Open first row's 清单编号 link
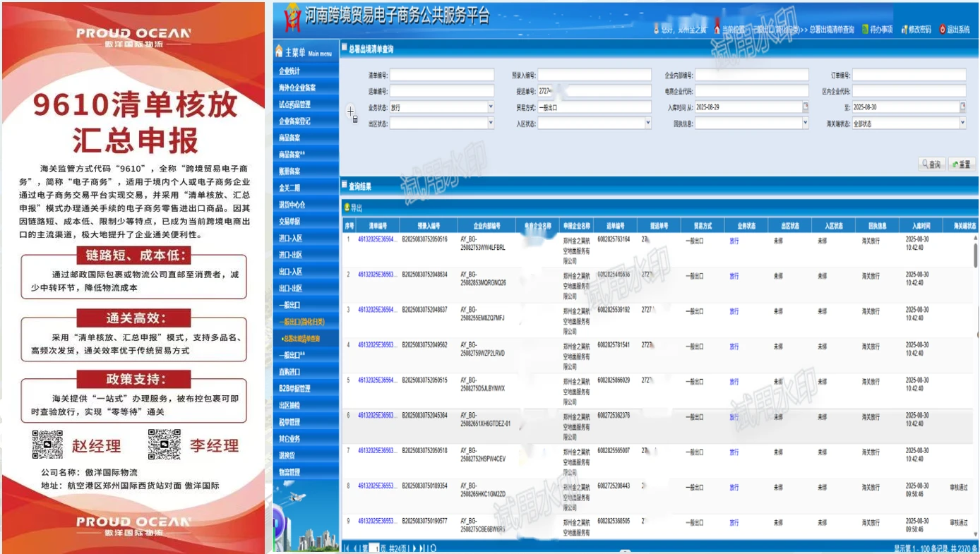980x554 pixels. pos(377,239)
